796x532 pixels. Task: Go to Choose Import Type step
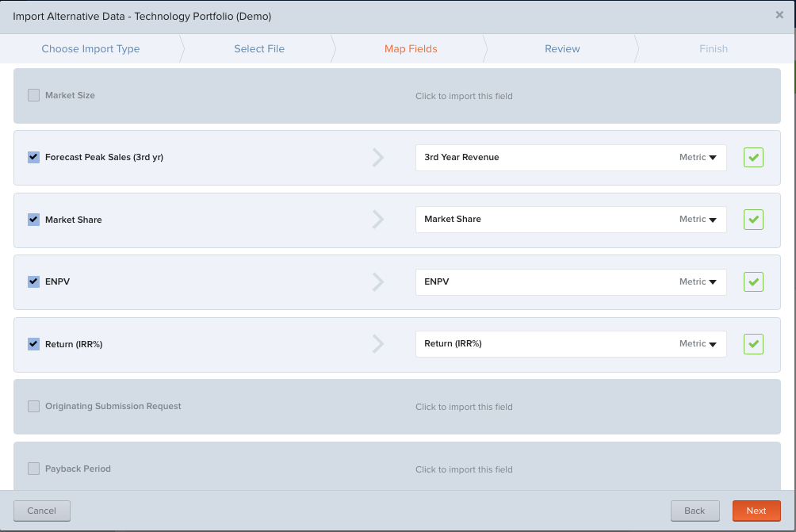coord(90,48)
